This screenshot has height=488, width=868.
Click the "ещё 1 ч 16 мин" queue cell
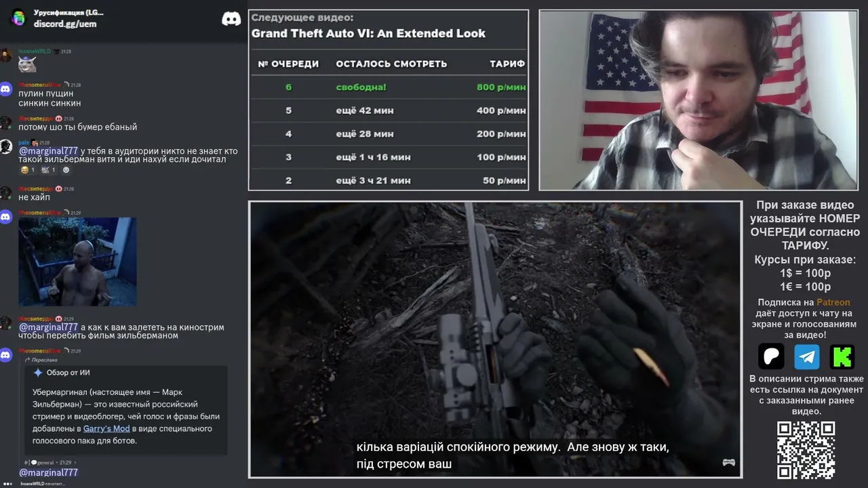[373, 157]
